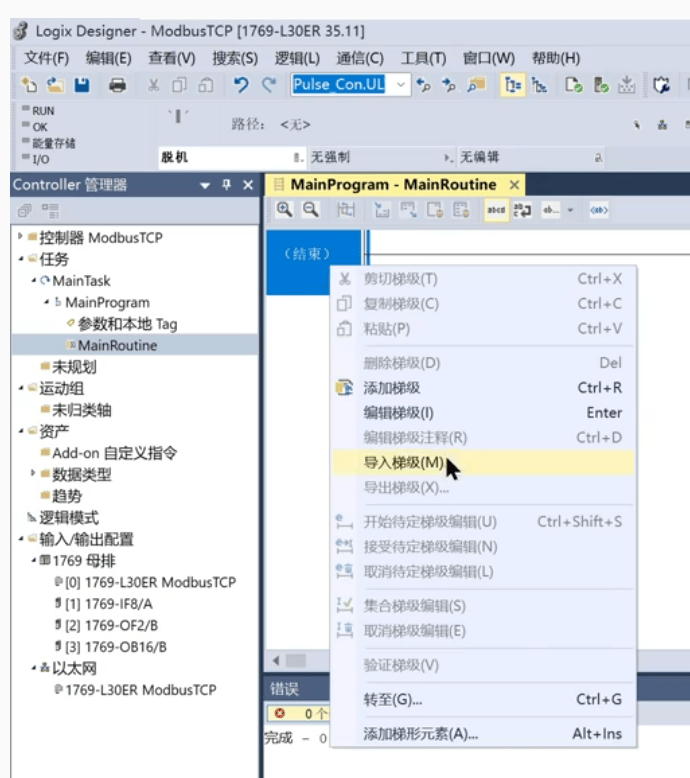Click the 0 errors filter button
The width and height of the screenshot is (690, 778).
point(298,713)
